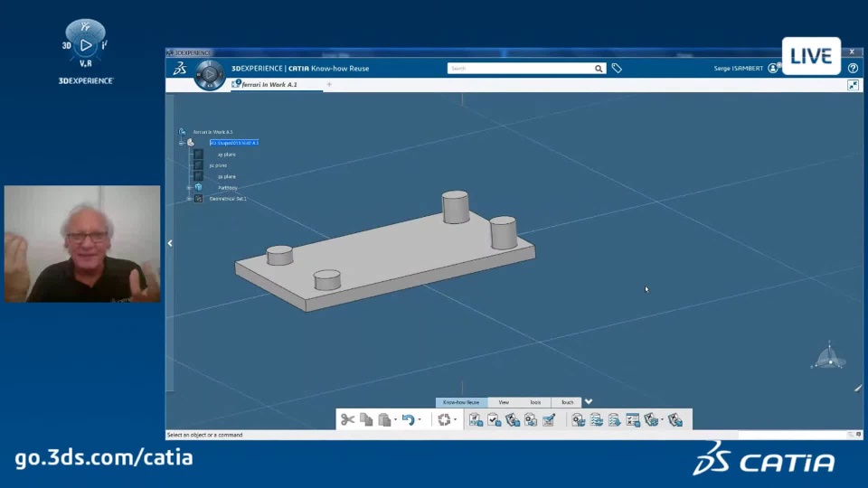
Task: Open the Paste options dropdown arrow
Action: [395, 420]
